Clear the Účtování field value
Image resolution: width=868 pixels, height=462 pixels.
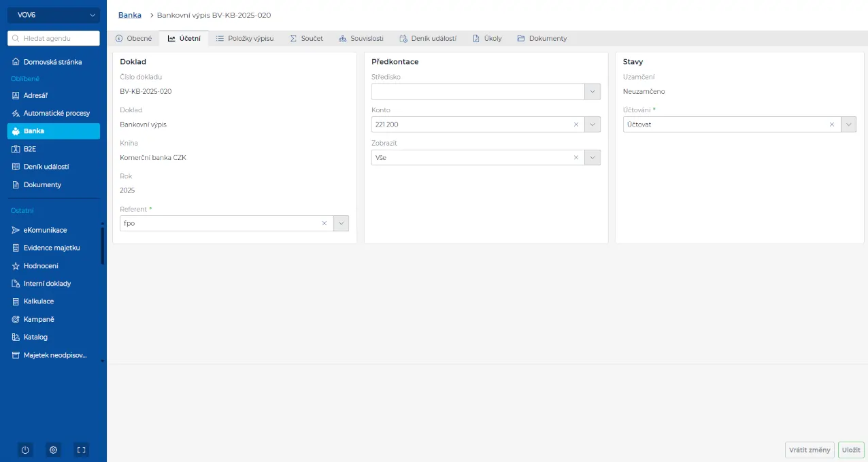[x=831, y=125]
